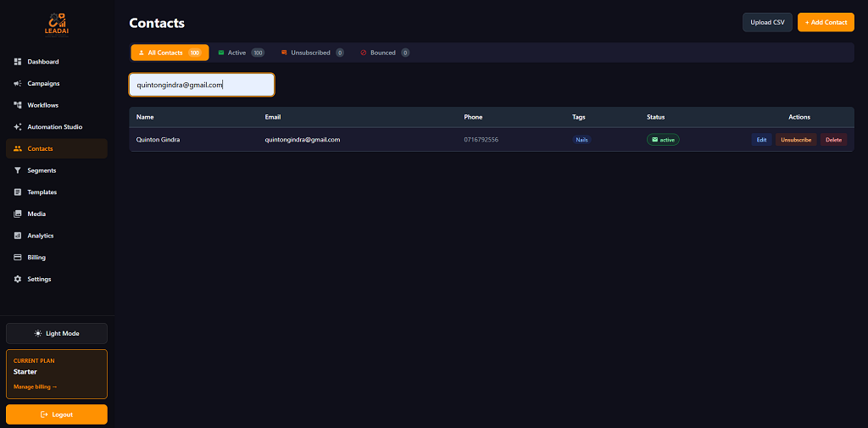This screenshot has width=868, height=428.
Task: Navigate to Automation Studio
Action: 57,127
